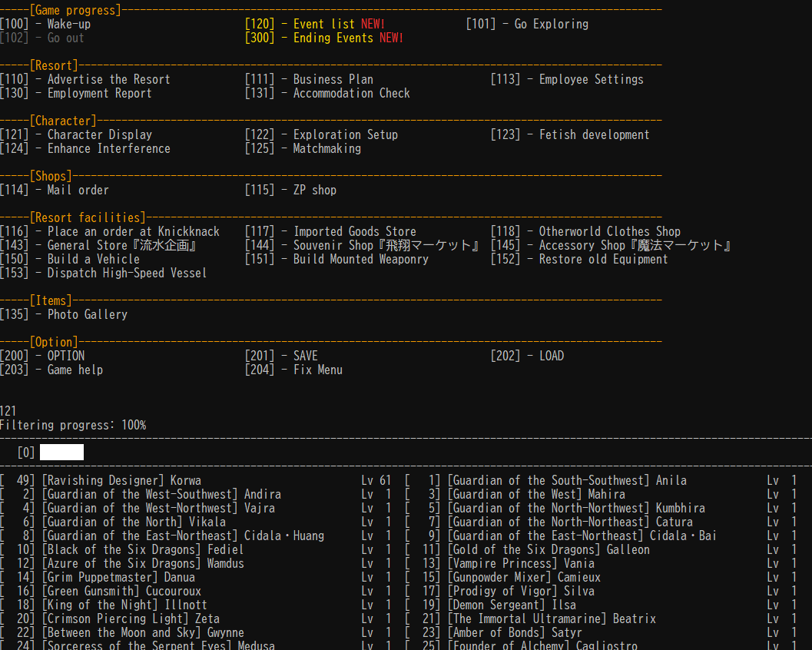This screenshot has width=812, height=650.
Task: Select [17] Prodigy of Vigor Silva
Action: point(601,592)
